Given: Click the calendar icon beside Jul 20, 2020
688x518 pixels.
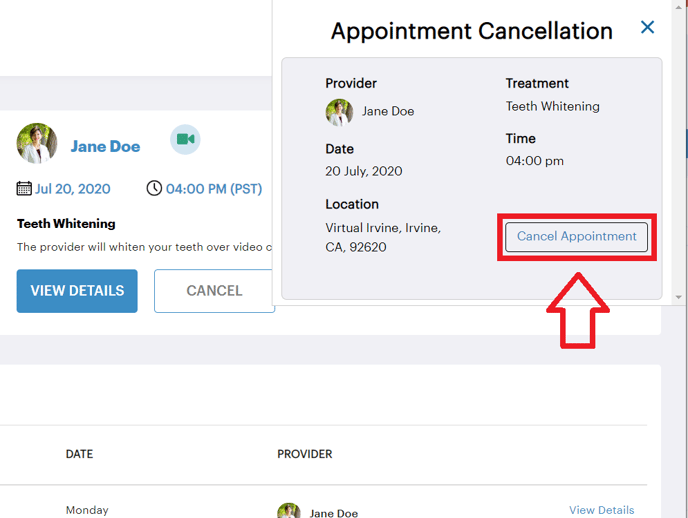Looking at the screenshot, I should pyautogui.click(x=24, y=189).
